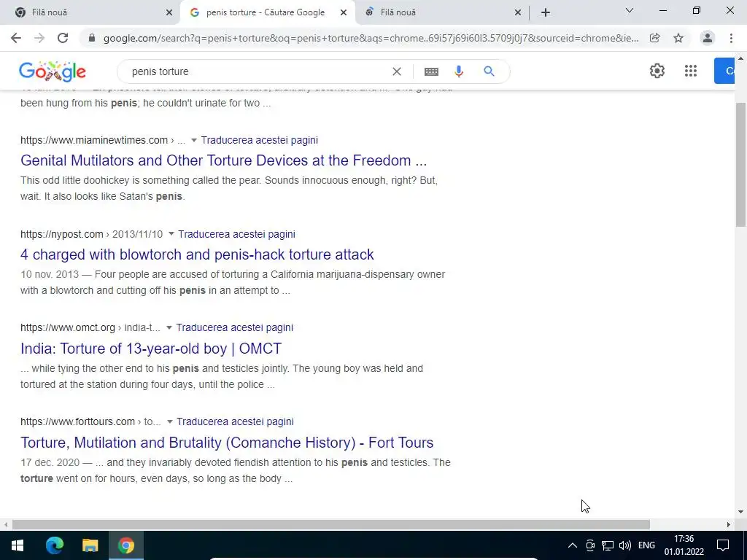Open the network icon in the tray
747x560 pixels.
click(x=608, y=545)
